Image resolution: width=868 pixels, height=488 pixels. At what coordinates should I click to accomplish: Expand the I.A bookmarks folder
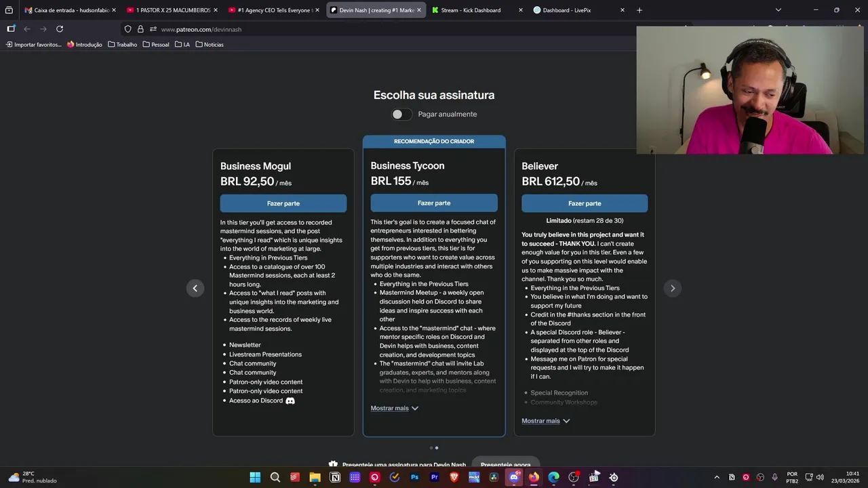click(x=182, y=45)
